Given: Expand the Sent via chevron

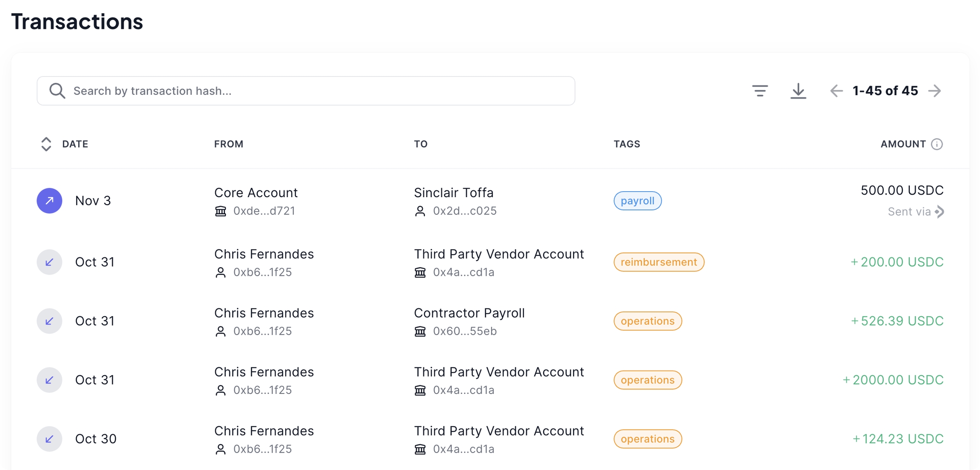Looking at the screenshot, I should 940,212.
